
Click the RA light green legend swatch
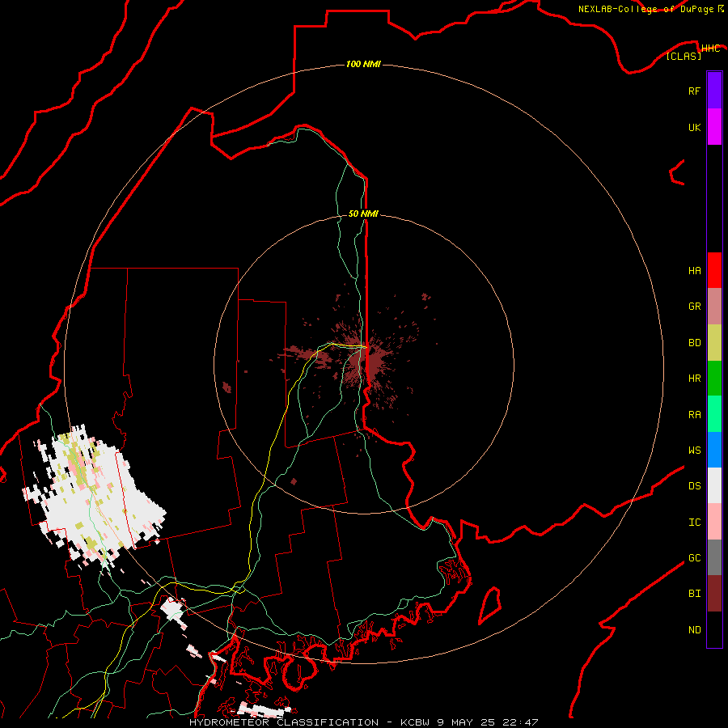coord(714,414)
